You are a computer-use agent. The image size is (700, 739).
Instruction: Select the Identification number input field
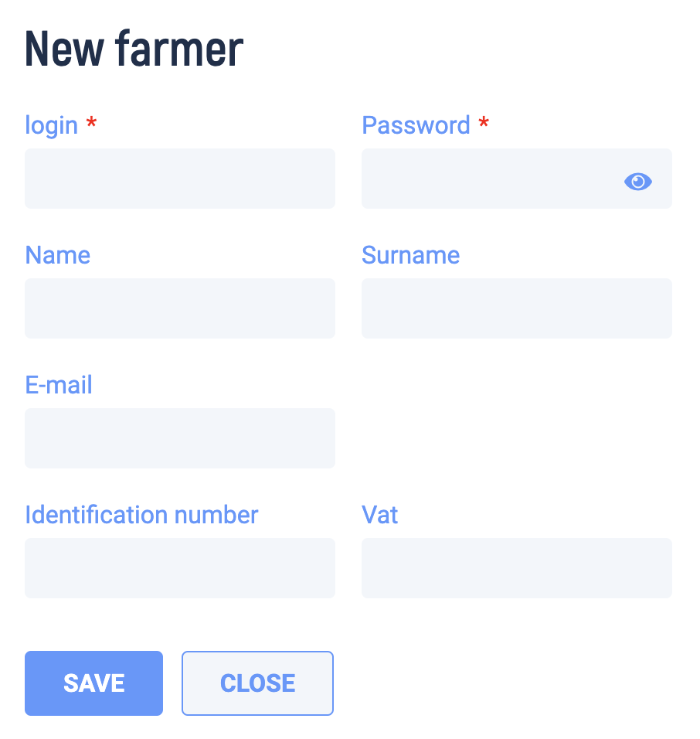pos(180,568)
